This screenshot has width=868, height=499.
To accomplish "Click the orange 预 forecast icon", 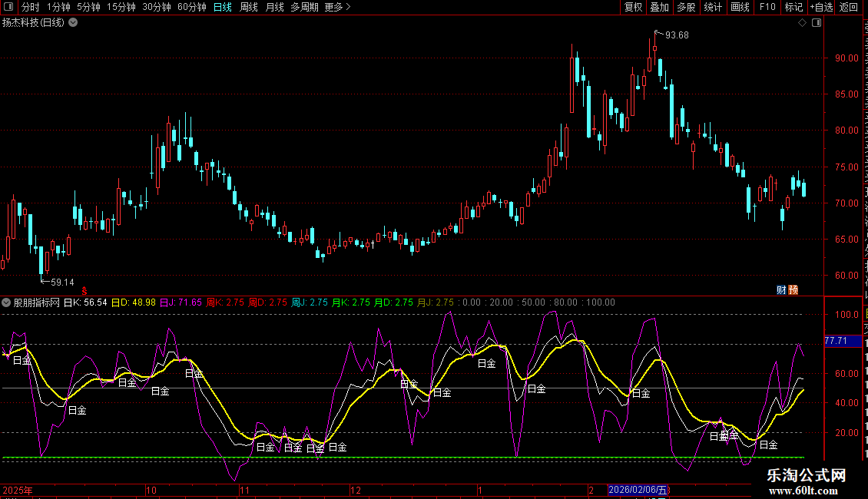I will click(x=793, y=289).
